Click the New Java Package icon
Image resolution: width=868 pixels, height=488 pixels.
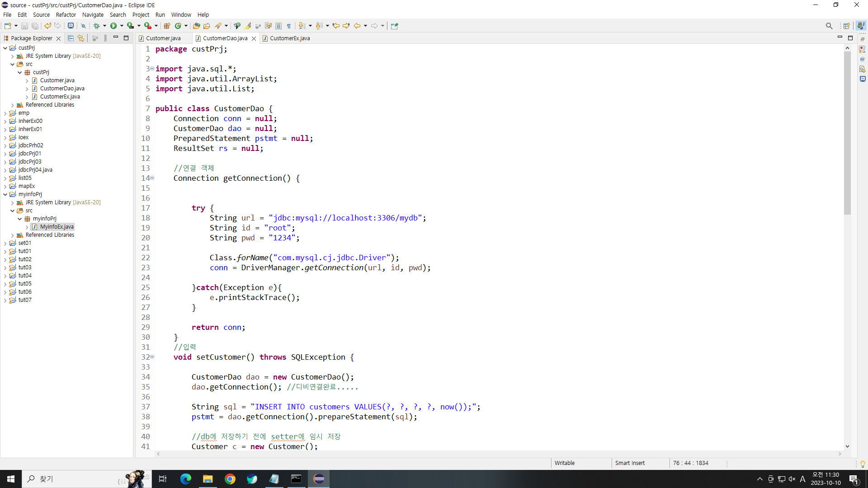(x=167, y=26)
